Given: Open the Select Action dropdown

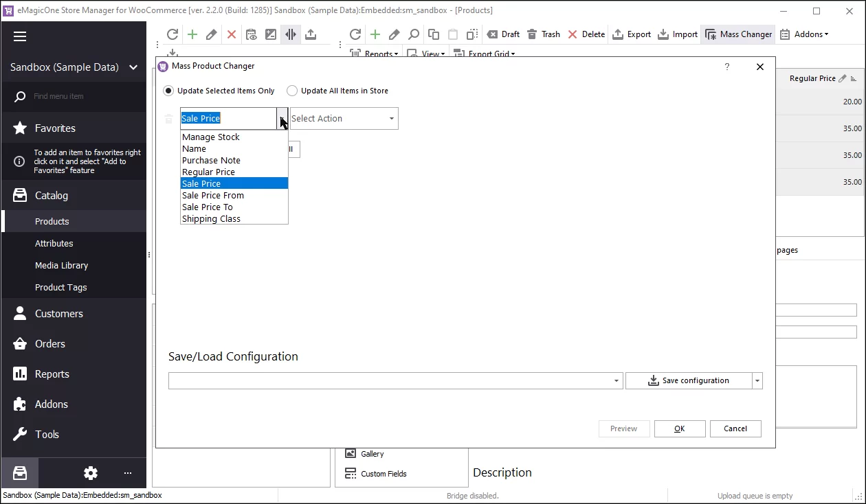Looking at the screenshot, I should click(344, 119).
